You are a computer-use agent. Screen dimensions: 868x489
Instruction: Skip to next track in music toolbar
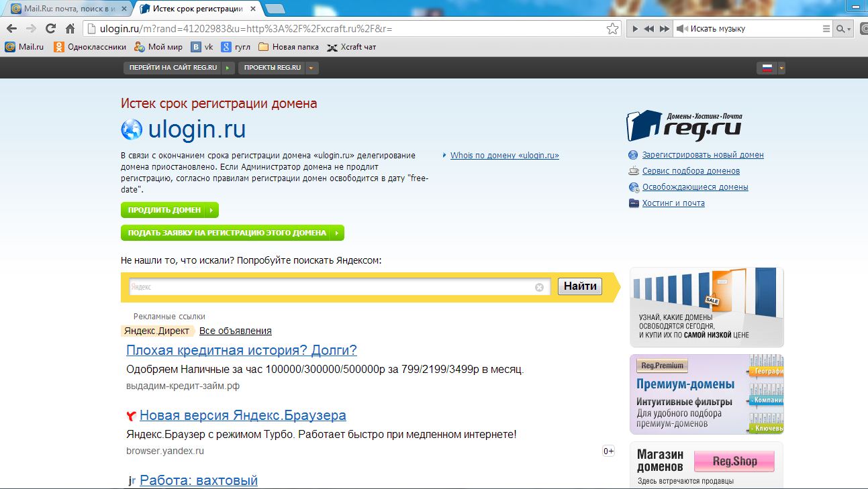tap(664, 29)
